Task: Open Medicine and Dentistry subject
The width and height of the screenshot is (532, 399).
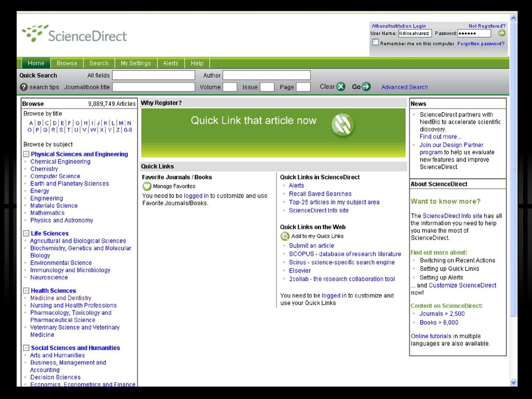Action: [61, 298]
